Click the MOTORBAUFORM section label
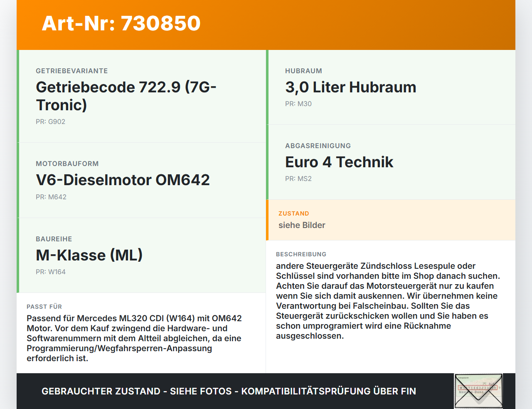Viewport: 532px width, 409px height. [x=67, y=164]
